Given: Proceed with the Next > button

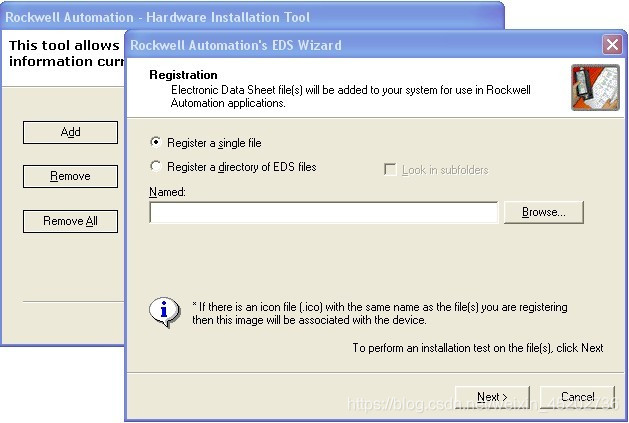Looking at the screenshot, I should tap(492, 397).
